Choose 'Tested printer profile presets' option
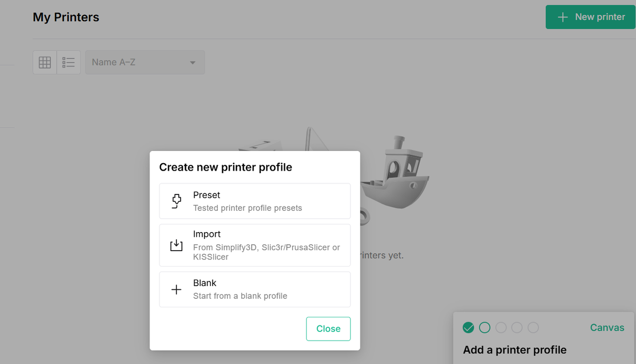Image resolution: width=636 pixels, height=364 pixels. tap(255, 201)
